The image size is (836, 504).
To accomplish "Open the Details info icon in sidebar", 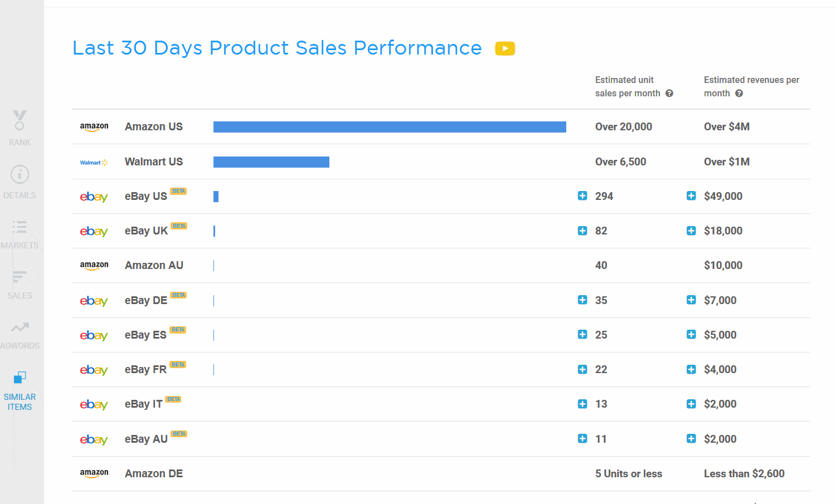I will point(20,174).
